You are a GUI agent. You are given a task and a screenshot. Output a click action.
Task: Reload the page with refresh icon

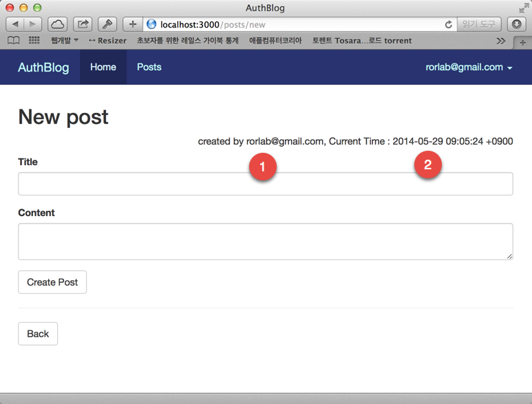coord(449,24)
